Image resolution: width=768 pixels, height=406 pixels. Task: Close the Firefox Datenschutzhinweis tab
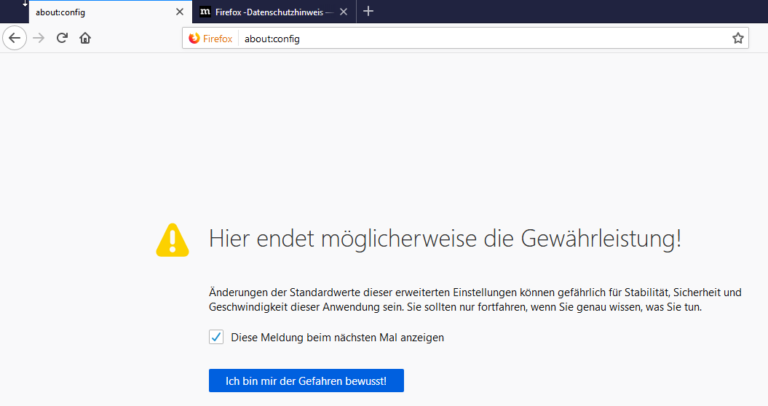click(x=344, y=12)
